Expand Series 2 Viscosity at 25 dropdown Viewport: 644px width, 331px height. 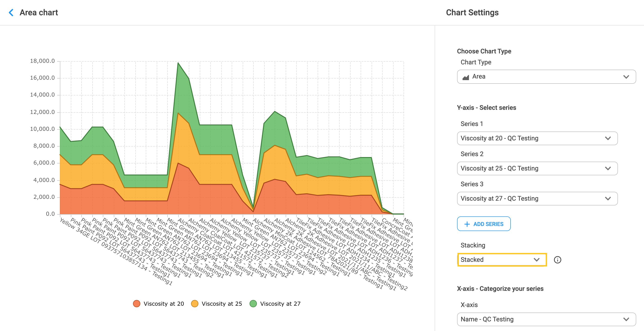pyautogui.click(x=537, y=168)
